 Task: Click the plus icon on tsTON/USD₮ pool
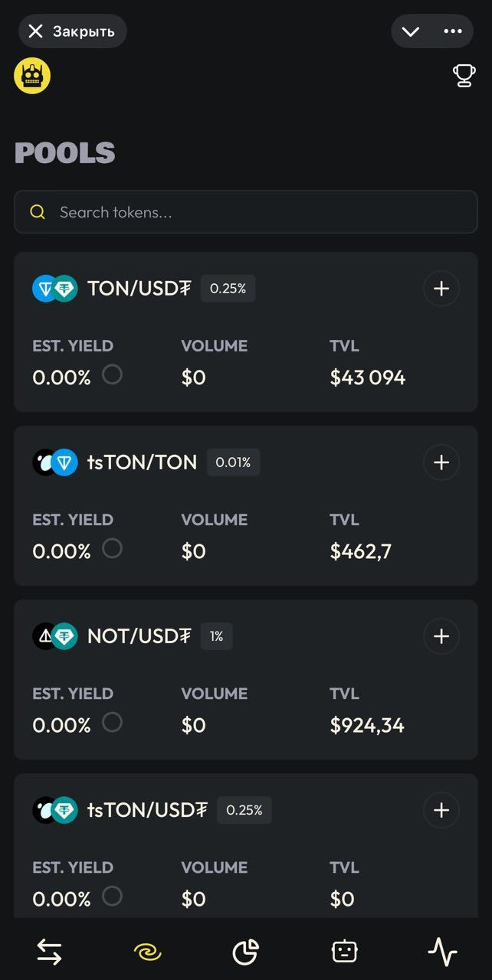pyautogui.click(x=441, y=810)
